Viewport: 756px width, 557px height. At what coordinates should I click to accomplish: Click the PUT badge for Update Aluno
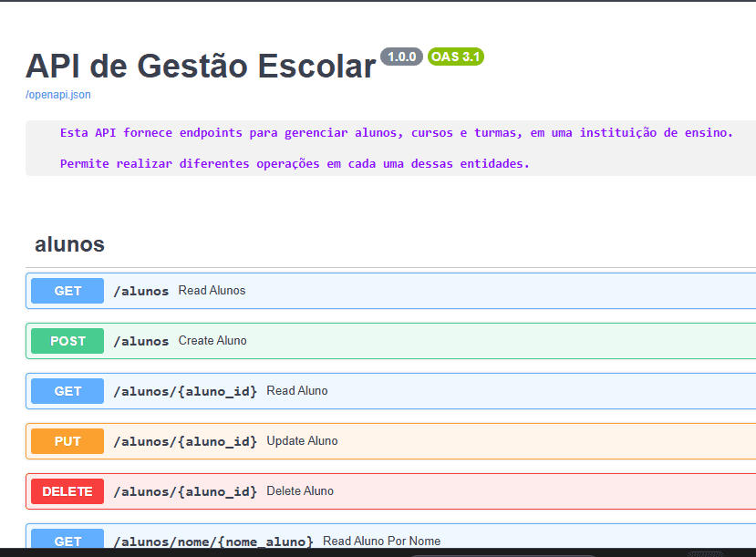click(67, 440)
